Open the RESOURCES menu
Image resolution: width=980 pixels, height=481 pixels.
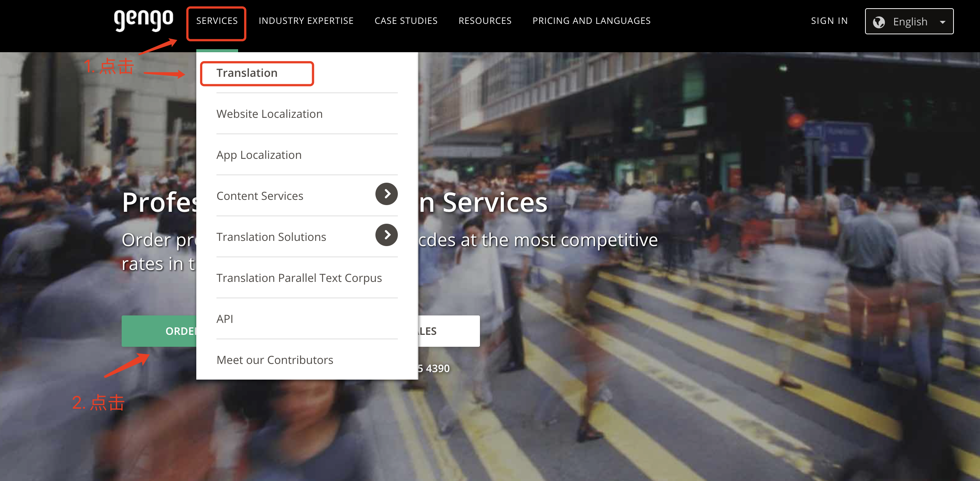point(485,21)
